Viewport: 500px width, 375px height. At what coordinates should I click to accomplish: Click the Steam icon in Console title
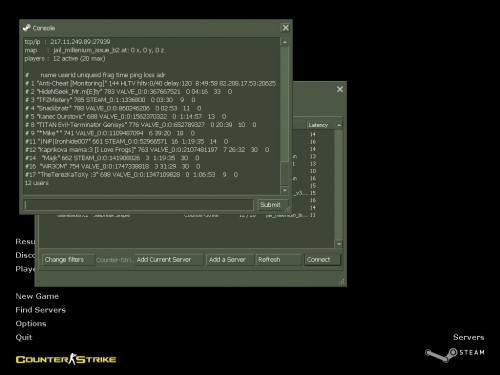click(27, 28)
